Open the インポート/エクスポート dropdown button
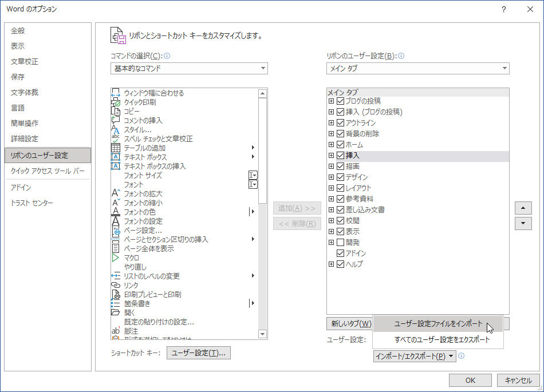The height and width of the screenshot is (392, 544). coord(415,357)
